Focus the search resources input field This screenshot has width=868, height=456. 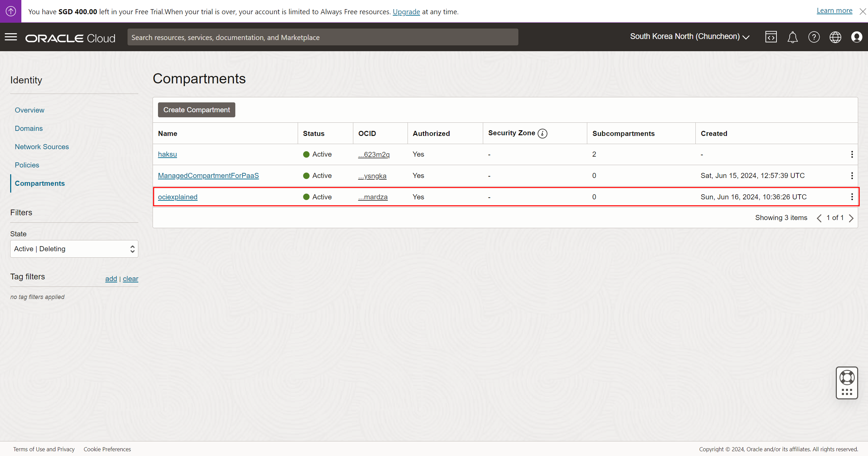tap(322, 37)
